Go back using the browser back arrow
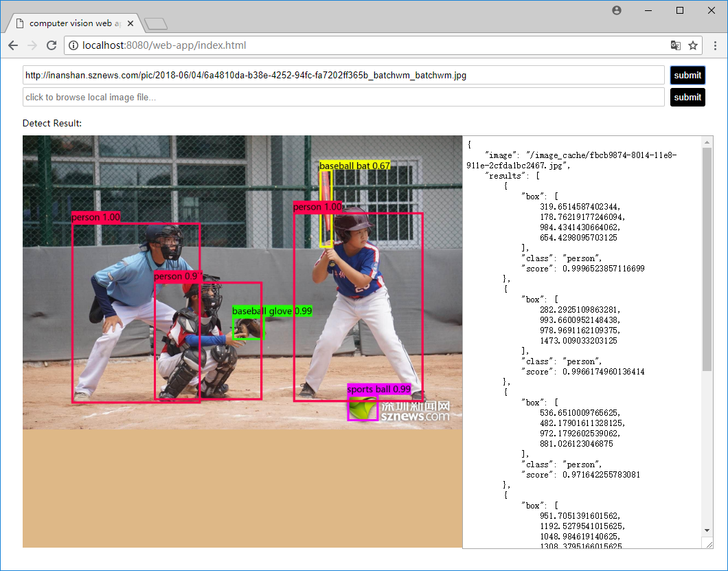 tap(13, 45)
